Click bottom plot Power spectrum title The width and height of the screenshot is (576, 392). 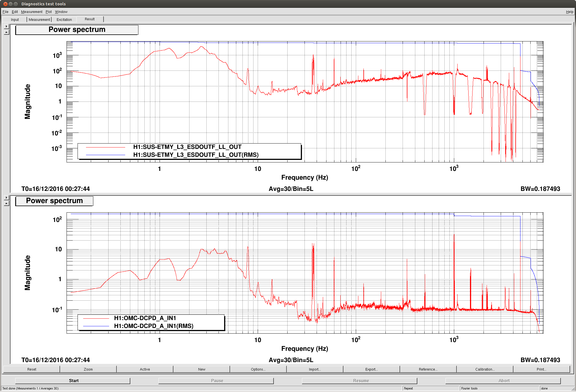coord(54,201)
